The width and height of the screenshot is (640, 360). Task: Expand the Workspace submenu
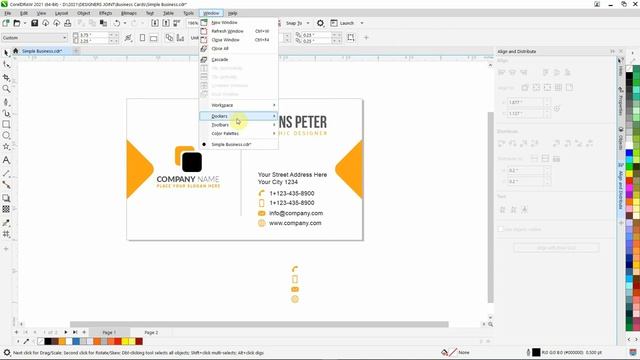coord(238,105)
